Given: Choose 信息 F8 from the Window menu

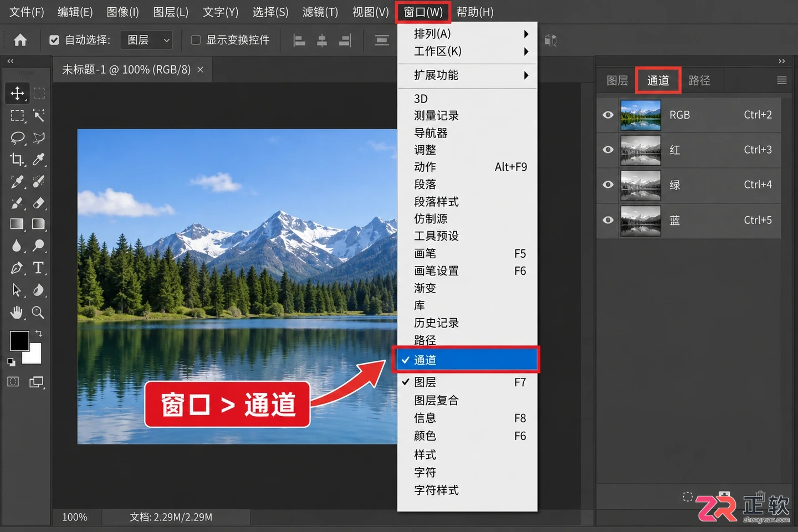Looking at the screenshot, I should pos(467,418).
